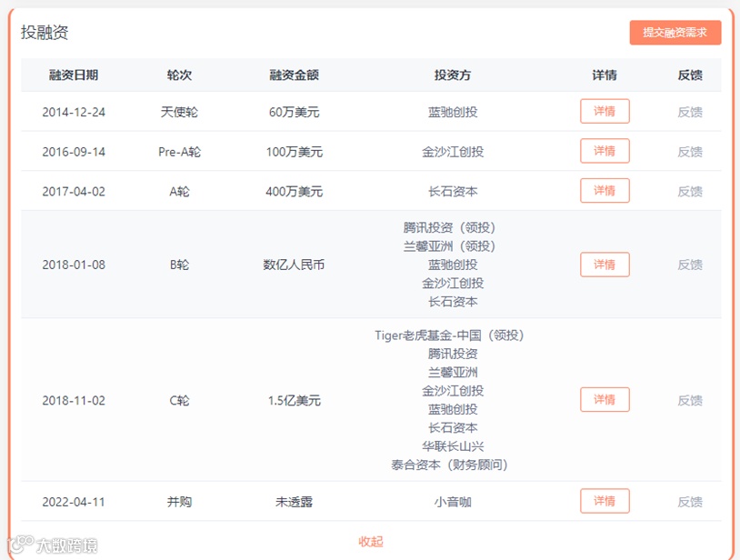Select the date 2016-09-14
The width and height of the screenshot is (740, 560).
click(x=74, y=152)
